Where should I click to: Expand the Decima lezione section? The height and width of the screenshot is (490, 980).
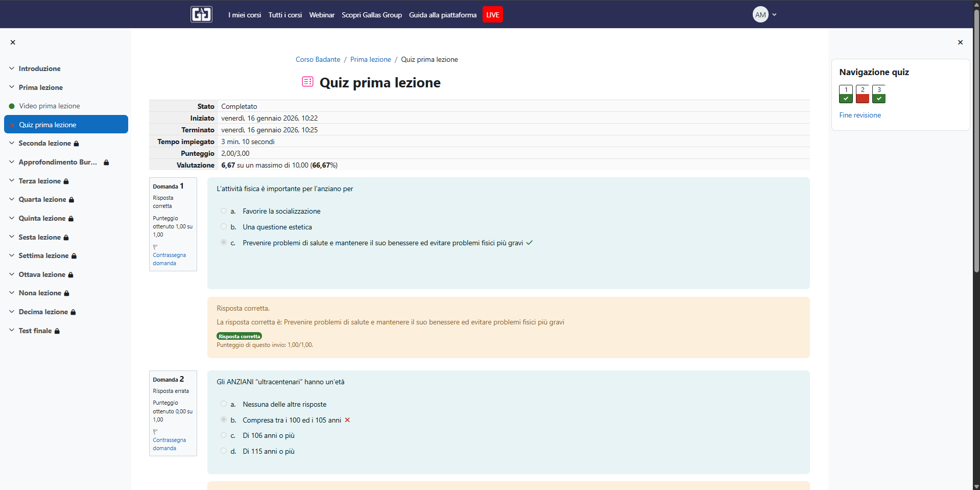(11, 312)
